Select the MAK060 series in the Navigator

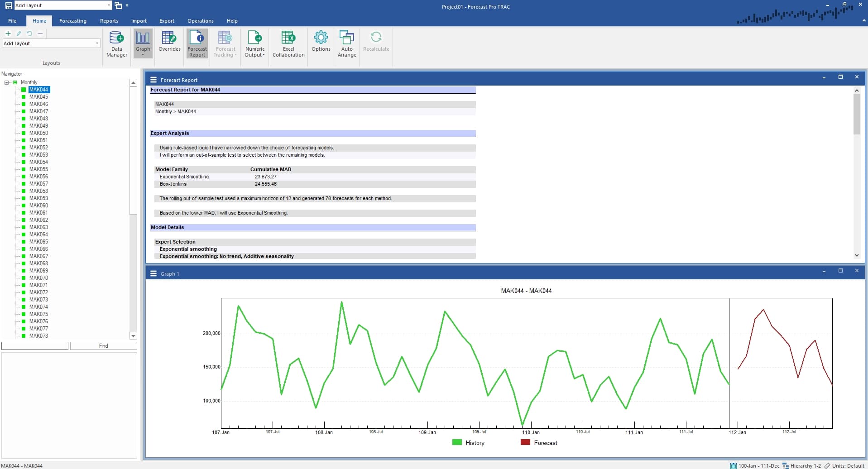click(x=39, y=205)
